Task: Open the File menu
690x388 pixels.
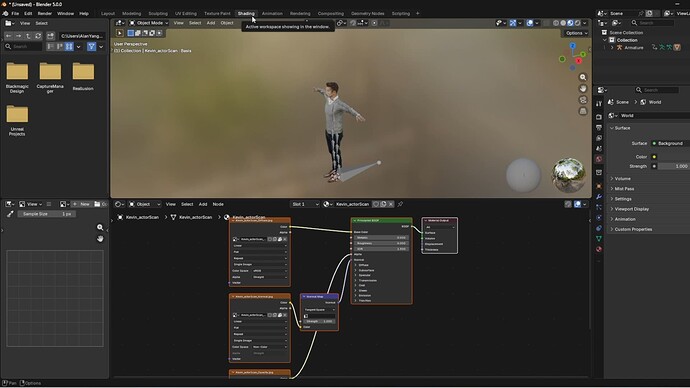Action: (x=15, y=13)
